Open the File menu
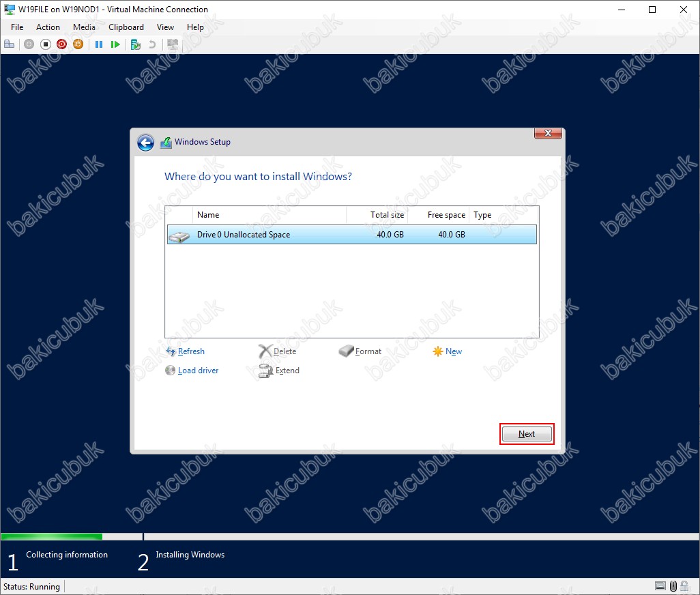This screenshot has width=700, height=595. (17, 27)
